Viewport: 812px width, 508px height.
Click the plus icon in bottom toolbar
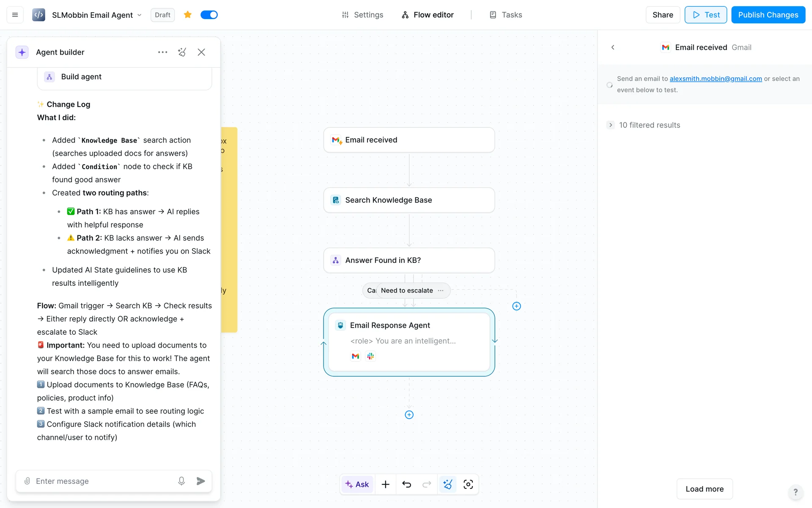[385, 484]
